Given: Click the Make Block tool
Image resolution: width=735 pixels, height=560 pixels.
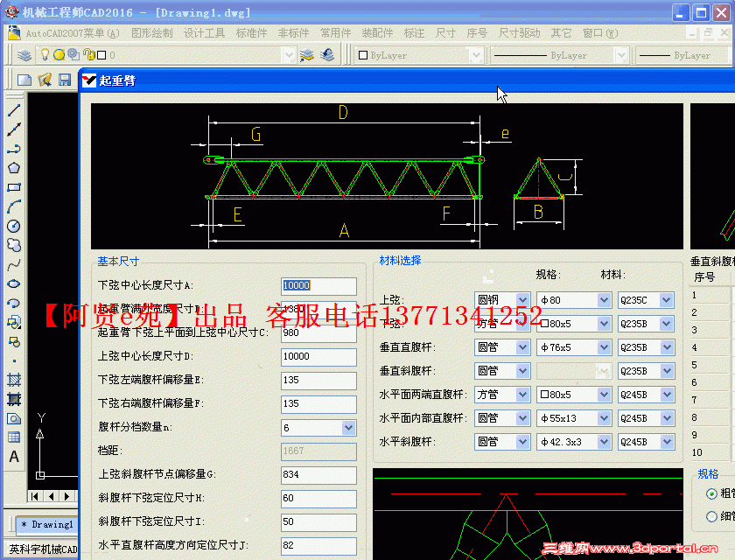Looking at the screenshot, I should click(x=14, y=341).
